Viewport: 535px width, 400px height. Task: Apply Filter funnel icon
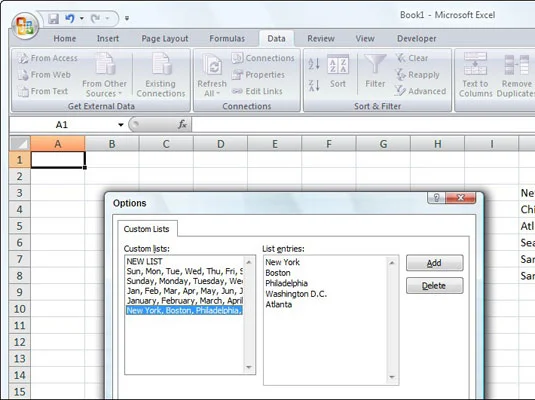pyautogui.click(x=375, y=72)
